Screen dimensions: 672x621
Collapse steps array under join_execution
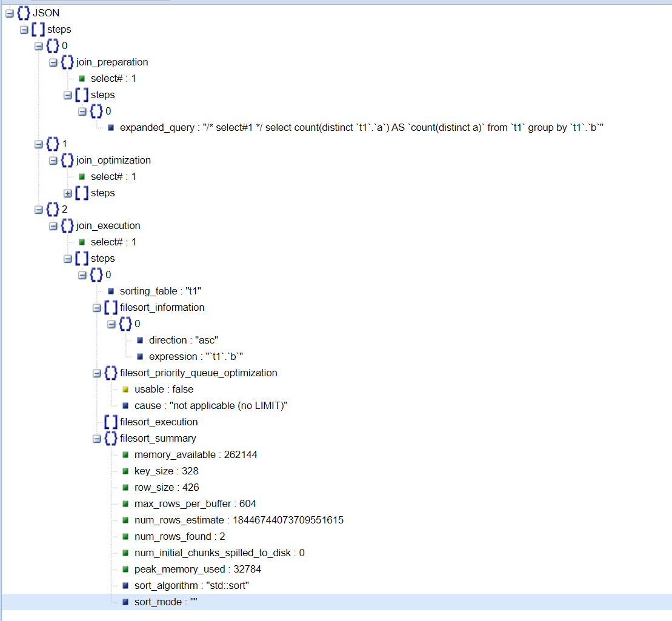tap(68, 259)
